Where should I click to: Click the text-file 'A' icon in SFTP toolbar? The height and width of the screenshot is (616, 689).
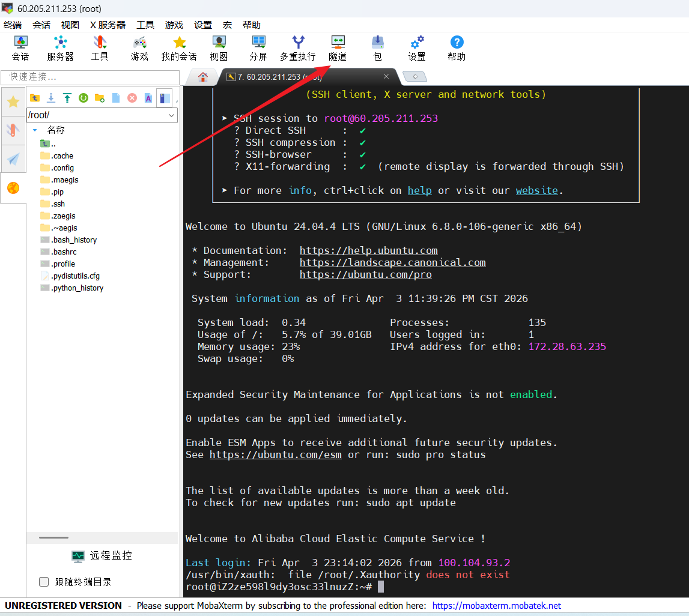[x=148, y=98]
